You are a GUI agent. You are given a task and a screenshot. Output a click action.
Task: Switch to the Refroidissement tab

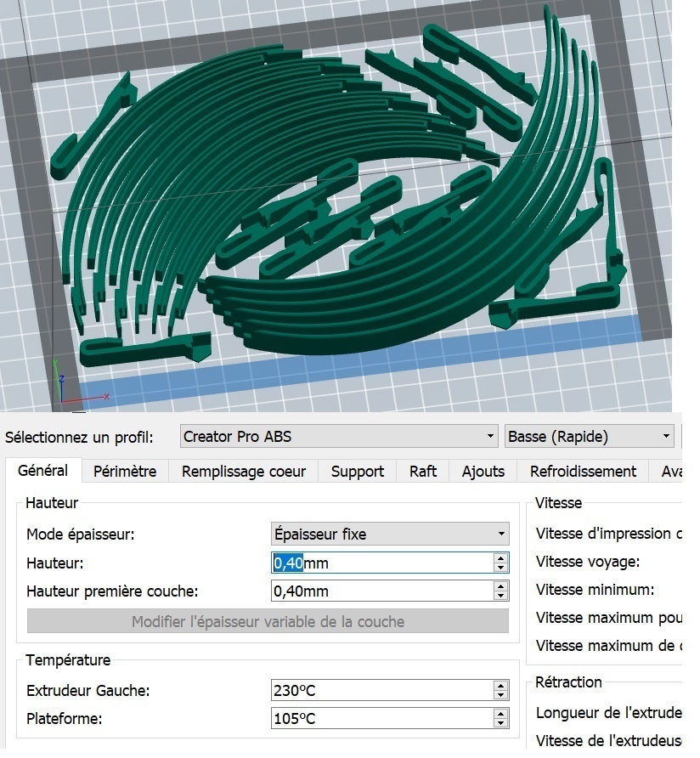click(x=583, y=471)
